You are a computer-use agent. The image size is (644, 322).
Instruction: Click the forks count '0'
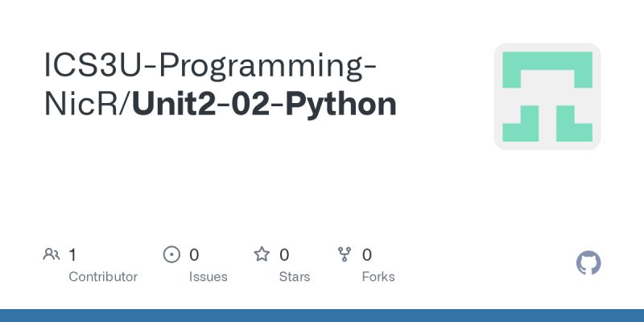tap(367, 255)
